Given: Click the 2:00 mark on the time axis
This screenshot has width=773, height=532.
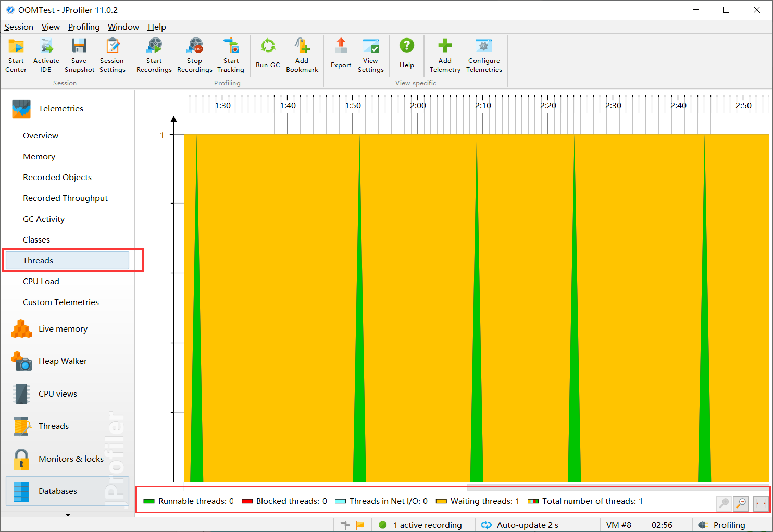Looking at the screenshot, I should click(418, 106).
